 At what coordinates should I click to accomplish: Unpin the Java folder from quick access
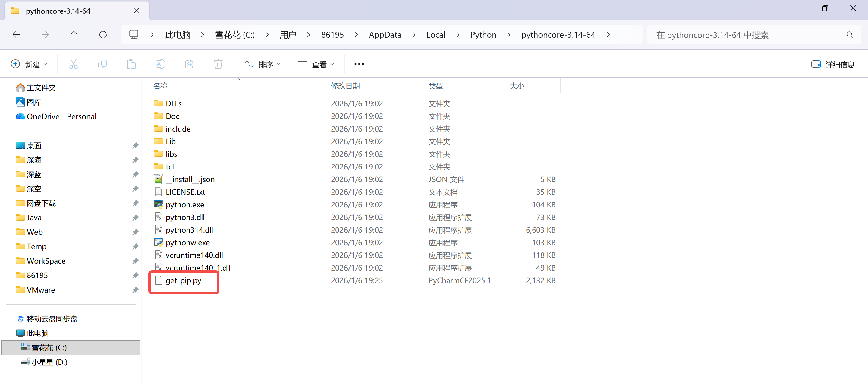coord(135,218)
